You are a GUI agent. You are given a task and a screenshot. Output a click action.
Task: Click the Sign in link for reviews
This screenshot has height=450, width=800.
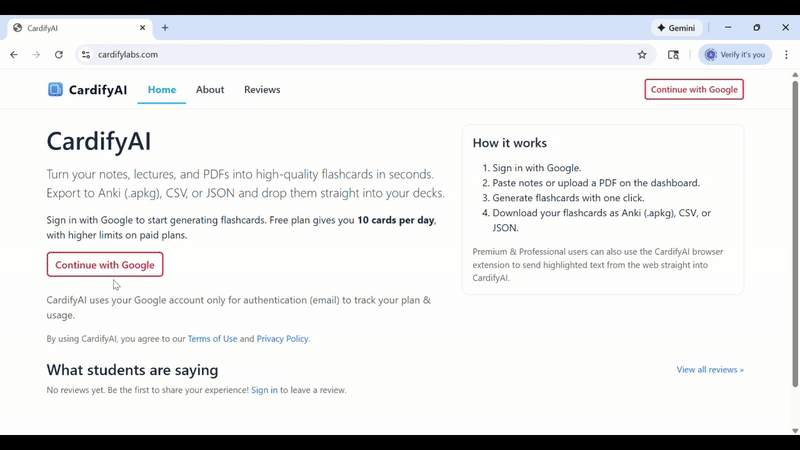pyautogui.click(x=264, y=390)
